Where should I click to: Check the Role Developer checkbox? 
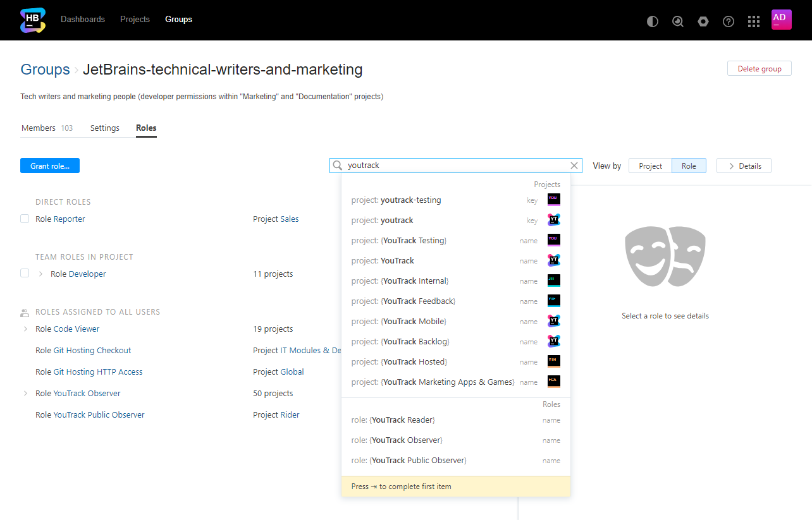25,274
